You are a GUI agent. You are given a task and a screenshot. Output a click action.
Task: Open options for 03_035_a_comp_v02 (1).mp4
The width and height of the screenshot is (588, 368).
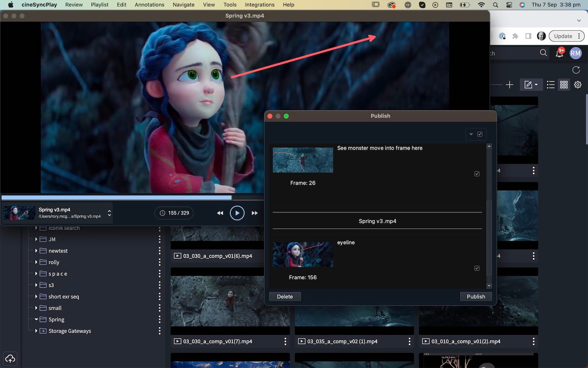click(x=409, y=342)
